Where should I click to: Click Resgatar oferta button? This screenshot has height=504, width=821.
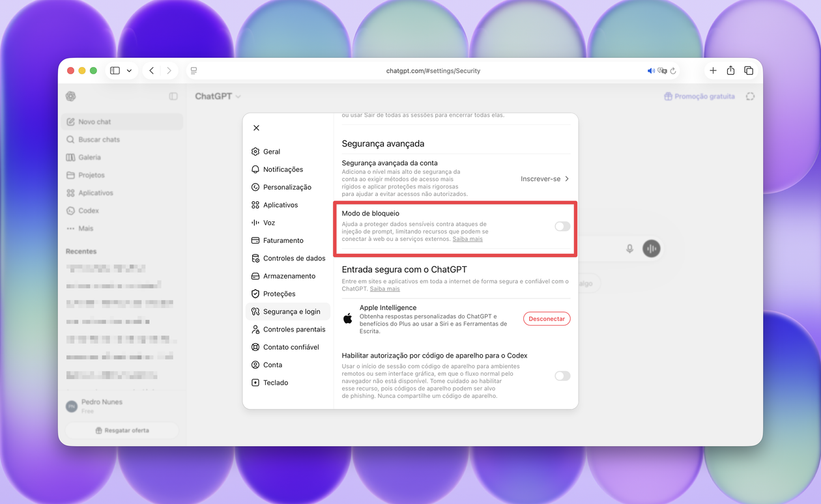tap(122, 430)
